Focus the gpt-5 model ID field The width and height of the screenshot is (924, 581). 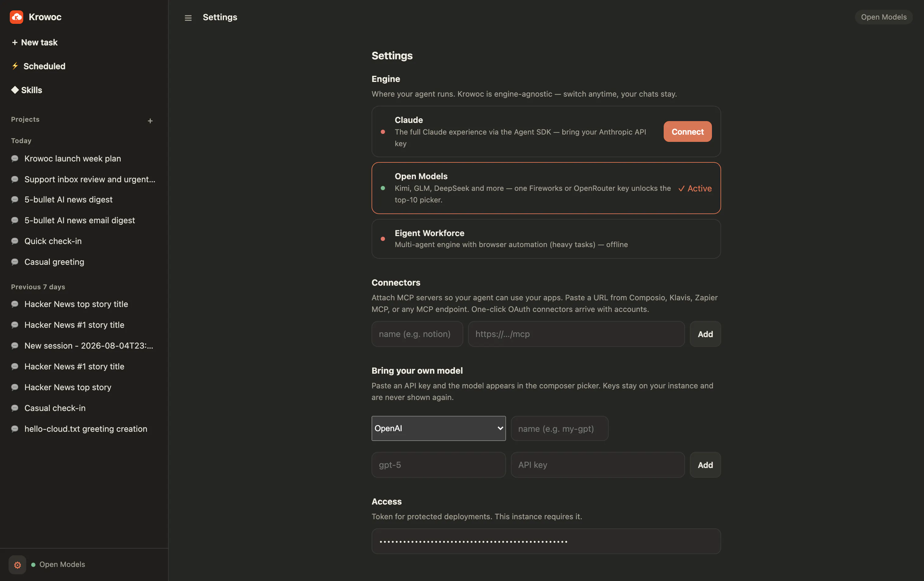[x=438, y=465]
